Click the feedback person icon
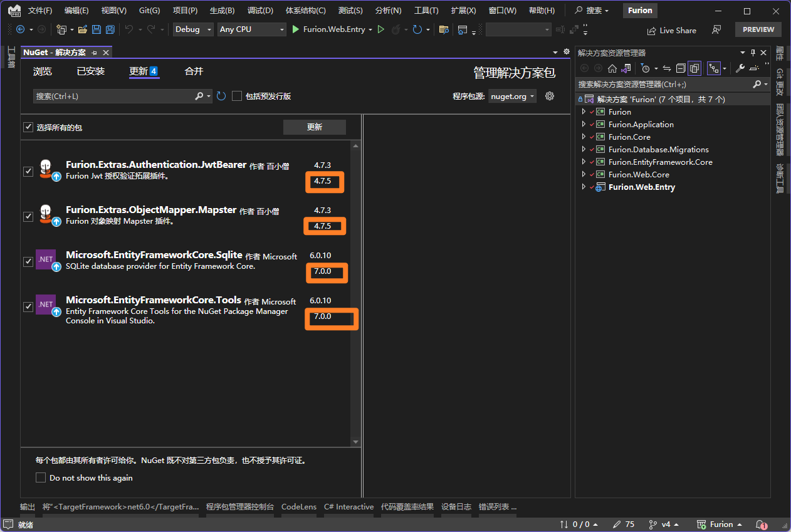This screenshot has height=532, width=791. [716, 29]
